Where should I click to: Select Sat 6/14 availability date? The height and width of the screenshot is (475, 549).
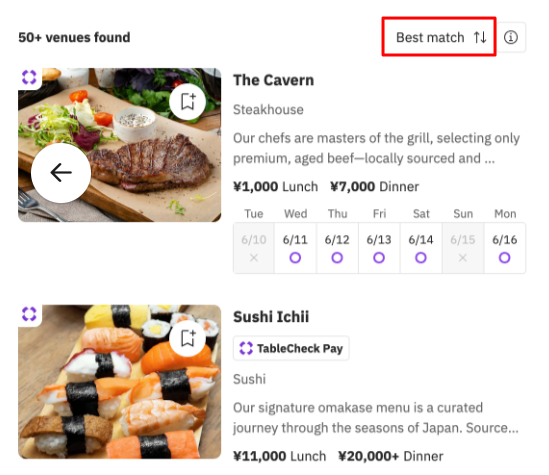pyautogui.click(x=421, y=248)
